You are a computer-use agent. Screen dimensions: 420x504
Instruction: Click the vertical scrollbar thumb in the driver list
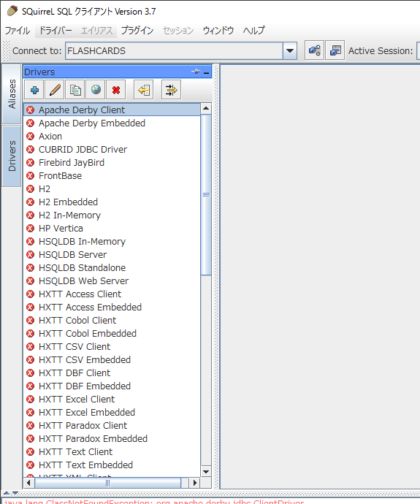(x=206, y=194)
